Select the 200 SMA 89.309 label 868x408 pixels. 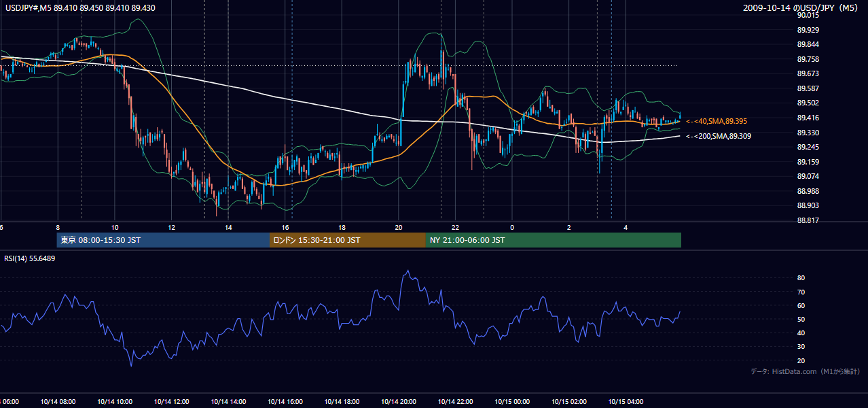(718, 136)
